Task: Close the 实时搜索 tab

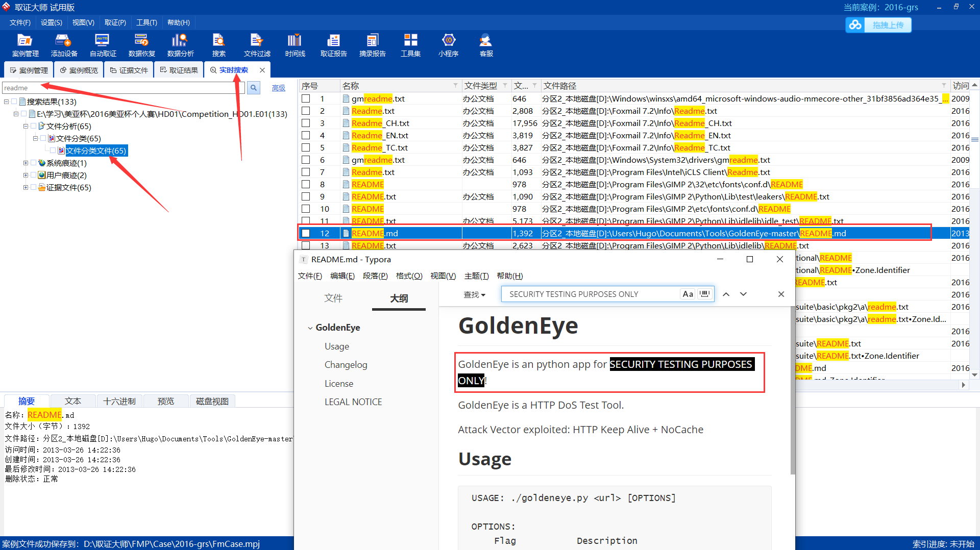Action: click(x=262, y=70)
